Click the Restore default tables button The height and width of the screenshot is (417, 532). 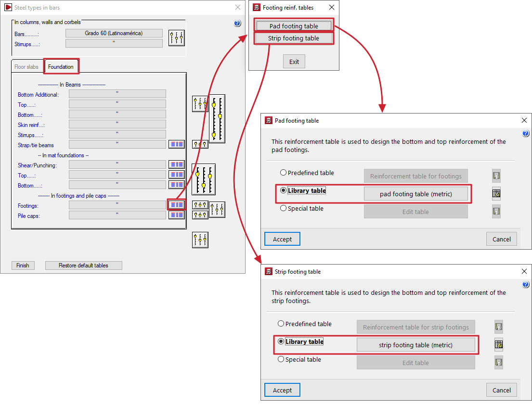click(83, 265)
